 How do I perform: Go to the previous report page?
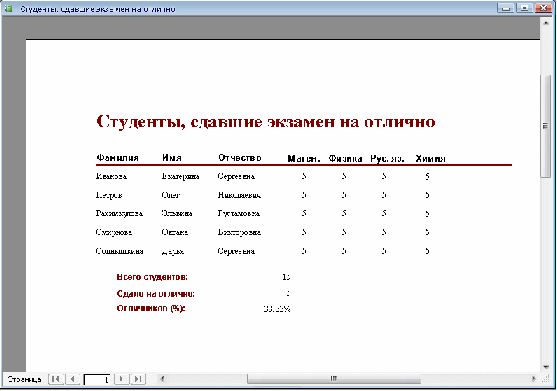72,379
